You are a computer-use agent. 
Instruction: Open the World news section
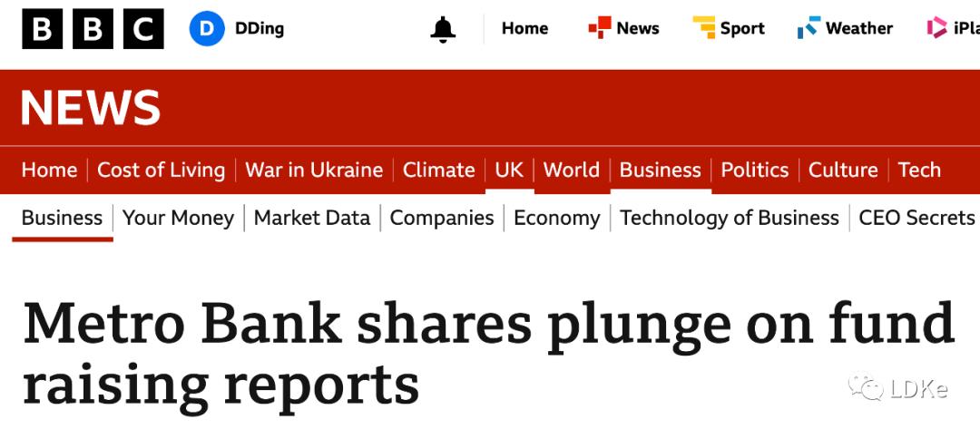tap(572, 170)
